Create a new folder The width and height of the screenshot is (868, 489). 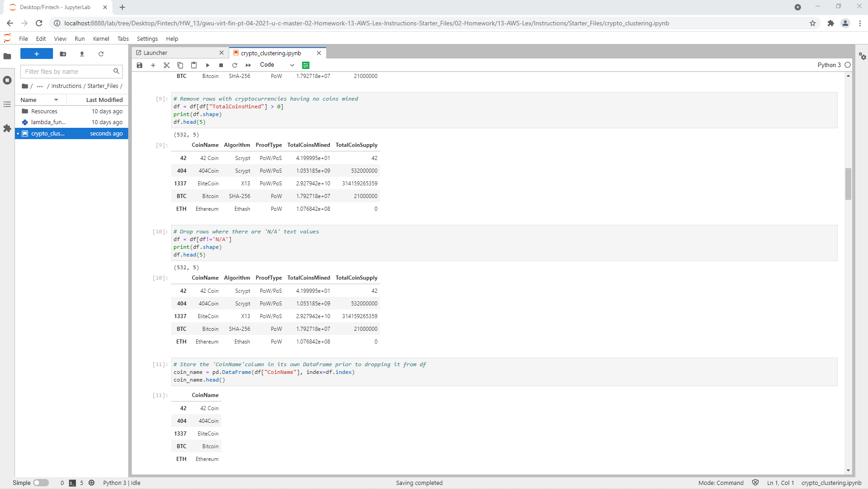(63, 54)
